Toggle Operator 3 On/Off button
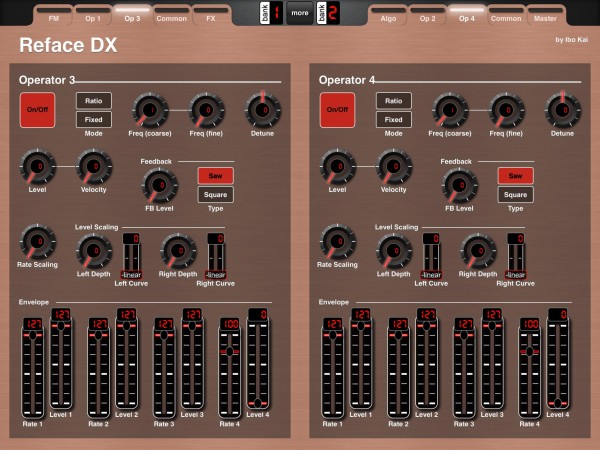Viewport: 600px width, 450px height. pos(37,110)
